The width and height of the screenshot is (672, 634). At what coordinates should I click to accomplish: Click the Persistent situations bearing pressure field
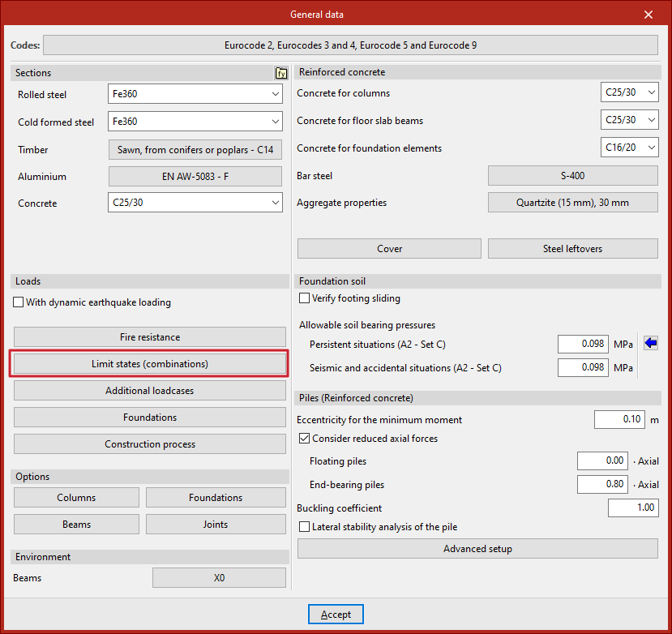pyautogui.click(x=583, y=345)
